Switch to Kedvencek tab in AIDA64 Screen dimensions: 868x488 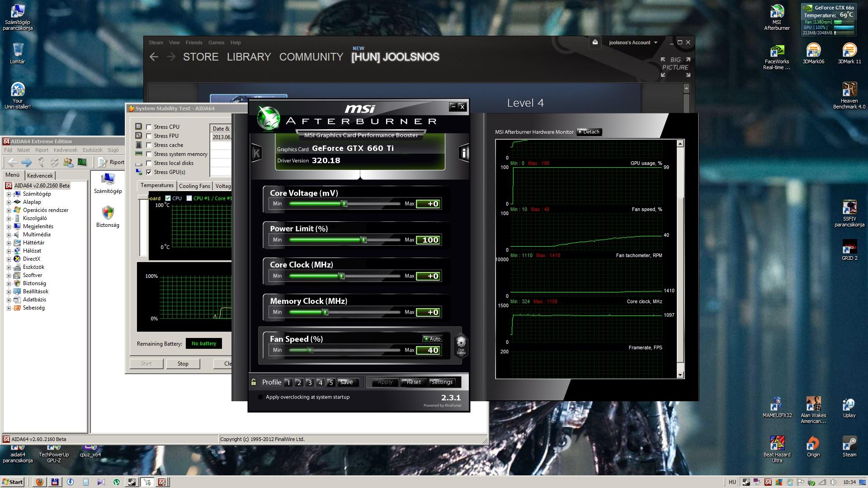pyautogui.click(x=40, y=175)
